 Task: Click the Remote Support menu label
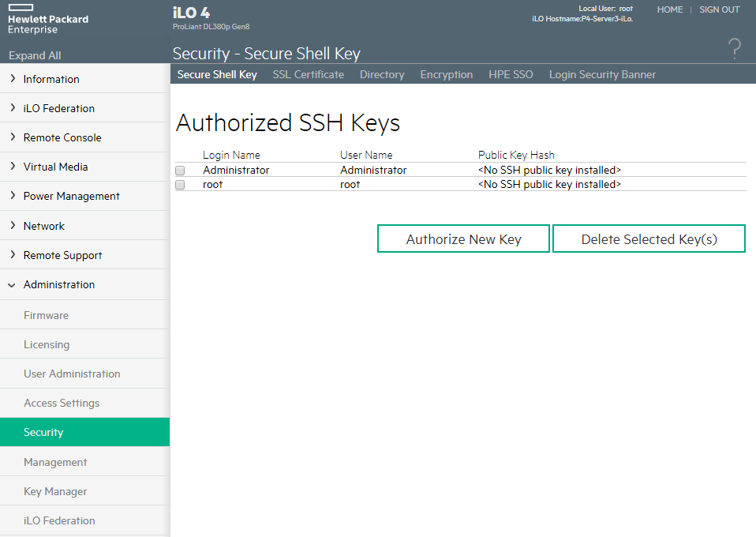(x=62, y=255)
